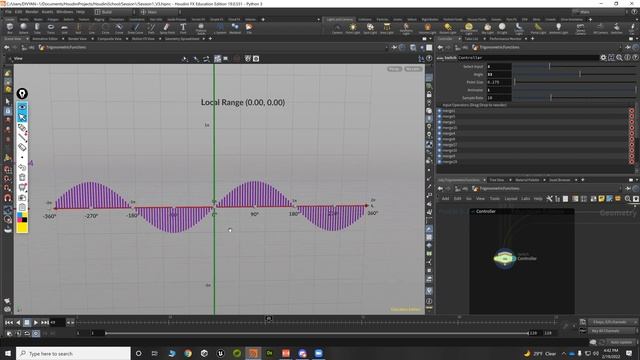
Task: Pick yellow color swatch in annotation bar
Action: click(22, 227)
